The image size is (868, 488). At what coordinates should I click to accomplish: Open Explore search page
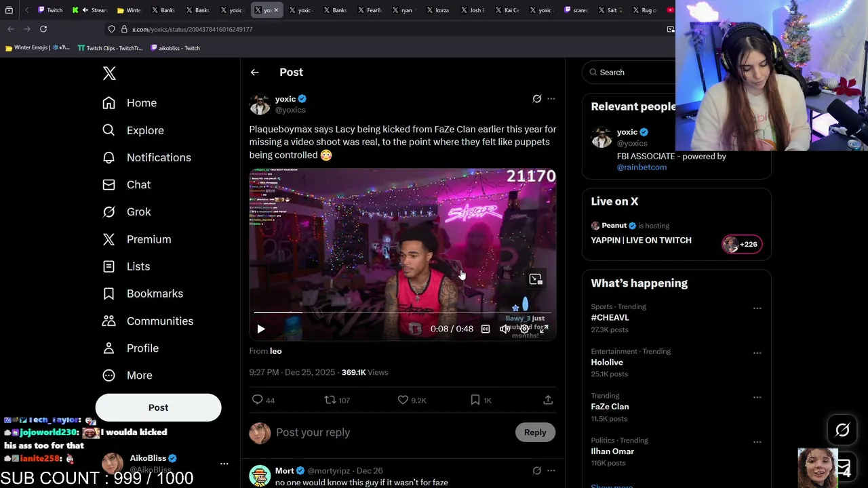(x=133, y=130)
